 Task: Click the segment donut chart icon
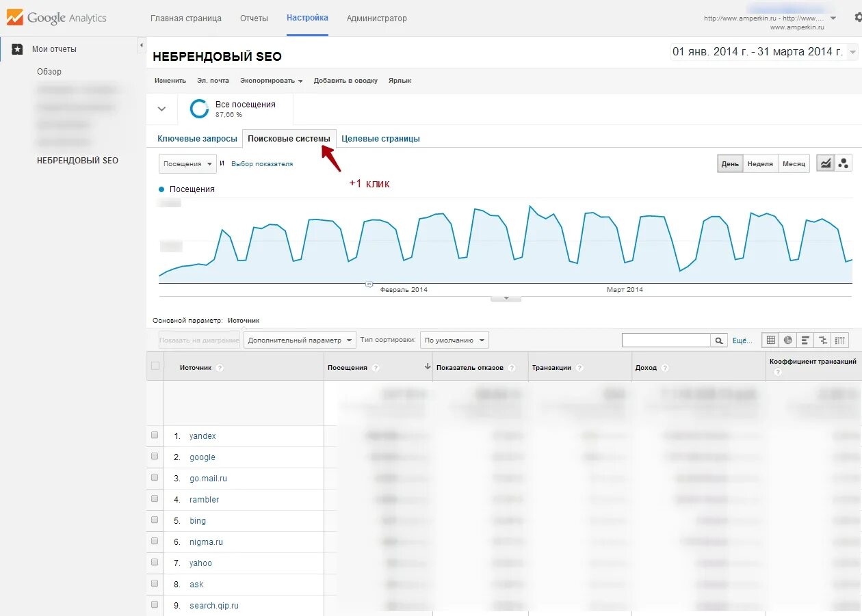[199, 109]
